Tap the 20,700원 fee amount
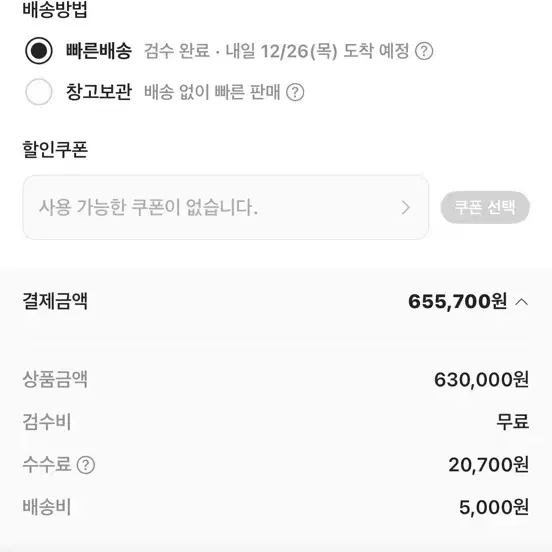 (489, 465)
